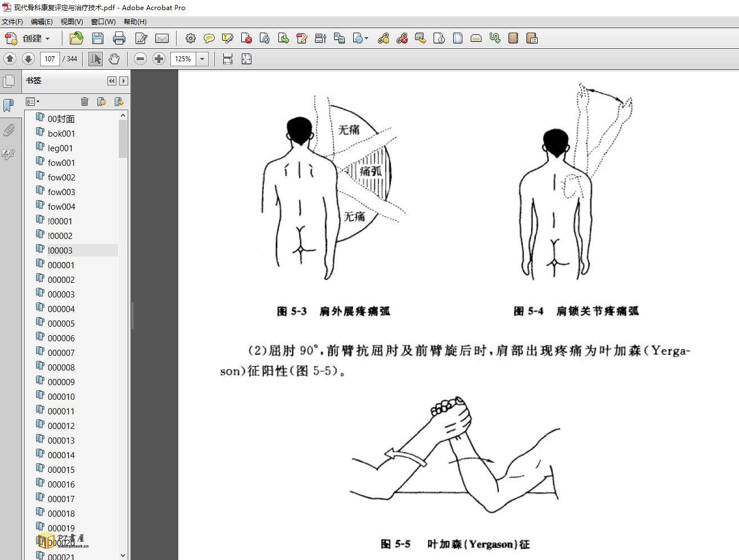The image size is (739, 560).
Task: Click the page number document icon
Action: coord(439,38)
